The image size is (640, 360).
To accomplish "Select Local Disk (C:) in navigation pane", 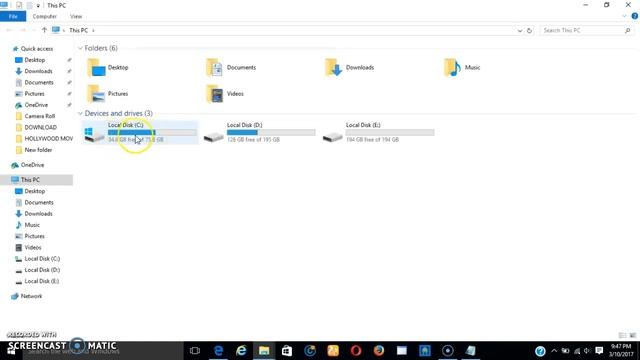I will pos(42,259).
